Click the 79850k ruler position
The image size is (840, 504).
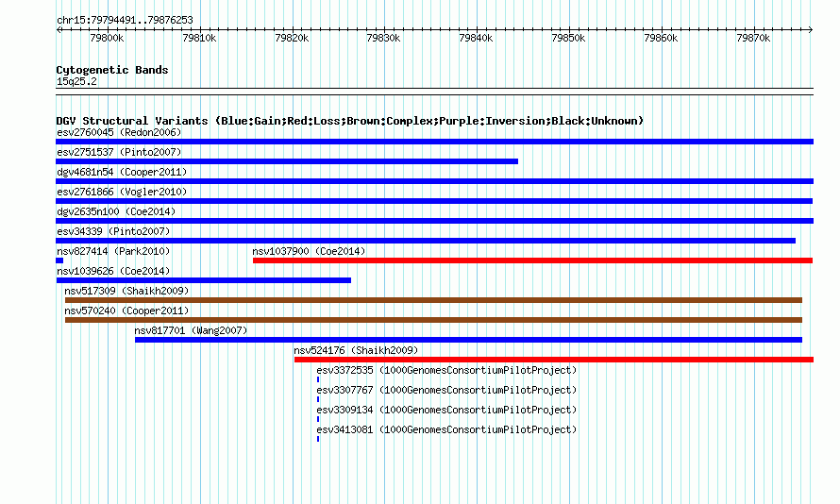568,38
